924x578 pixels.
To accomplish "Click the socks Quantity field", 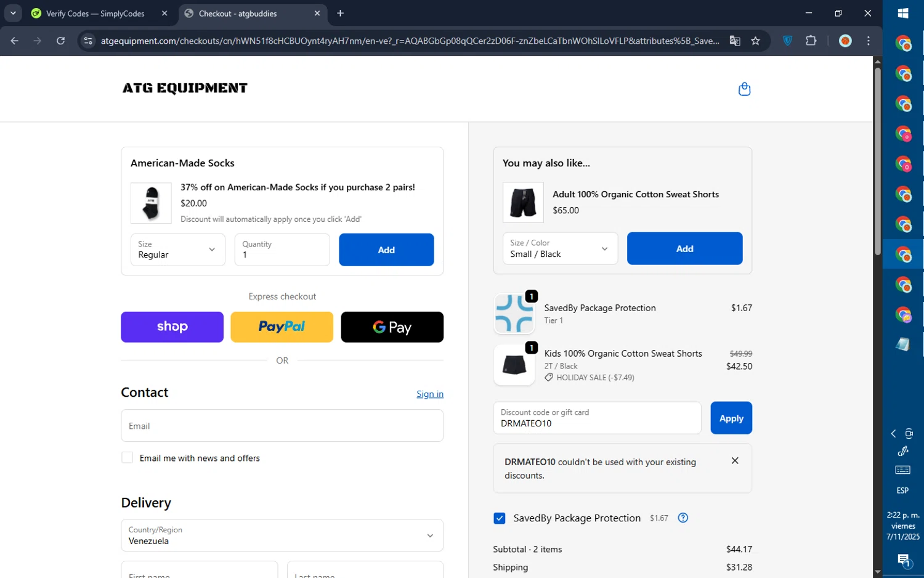I will [282, 250].
